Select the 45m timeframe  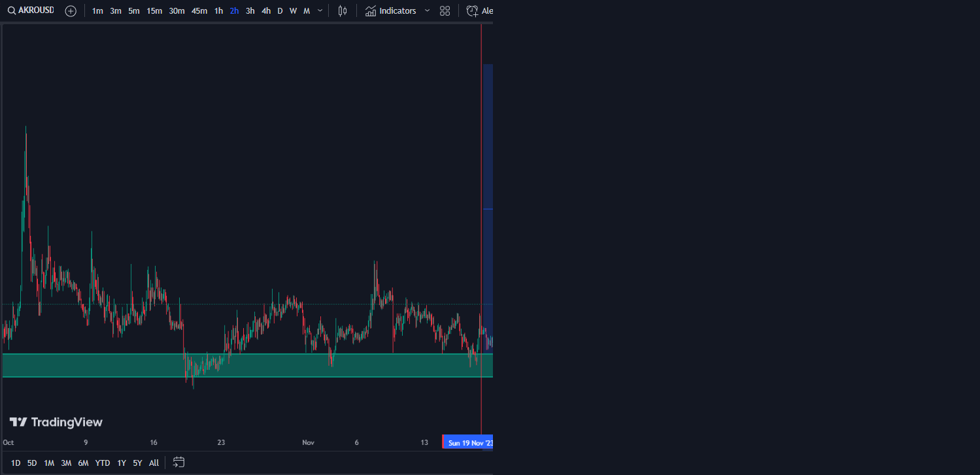(199, 11)
